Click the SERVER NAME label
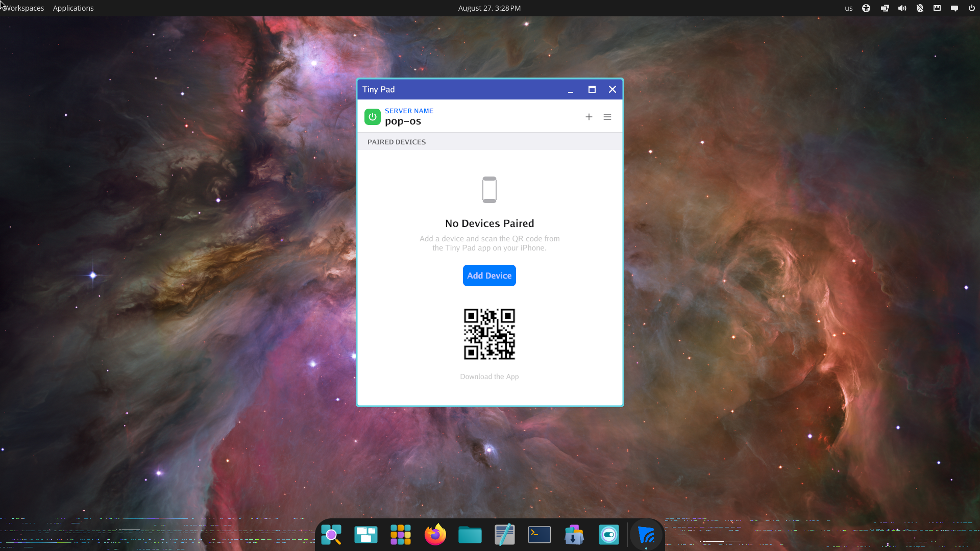The width and height of the screenshot is (980, 551). tap(409, 111)
